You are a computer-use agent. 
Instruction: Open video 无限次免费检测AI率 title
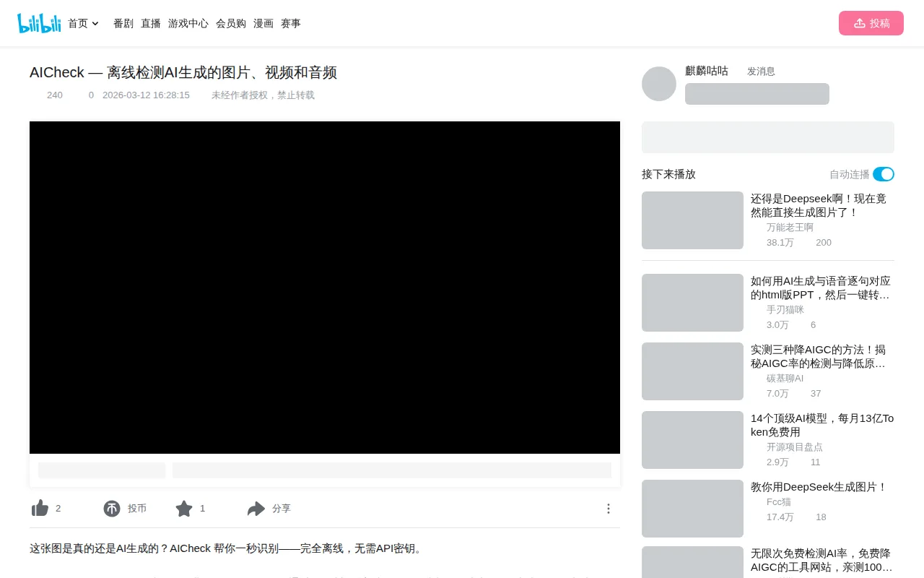pyautogui.click(x=821, y=560)
